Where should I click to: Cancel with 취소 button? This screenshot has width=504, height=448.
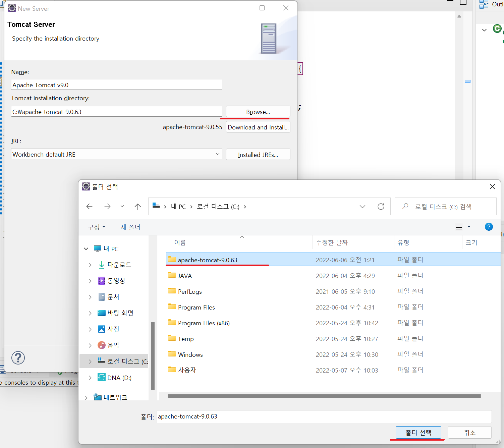click(469, 433)
